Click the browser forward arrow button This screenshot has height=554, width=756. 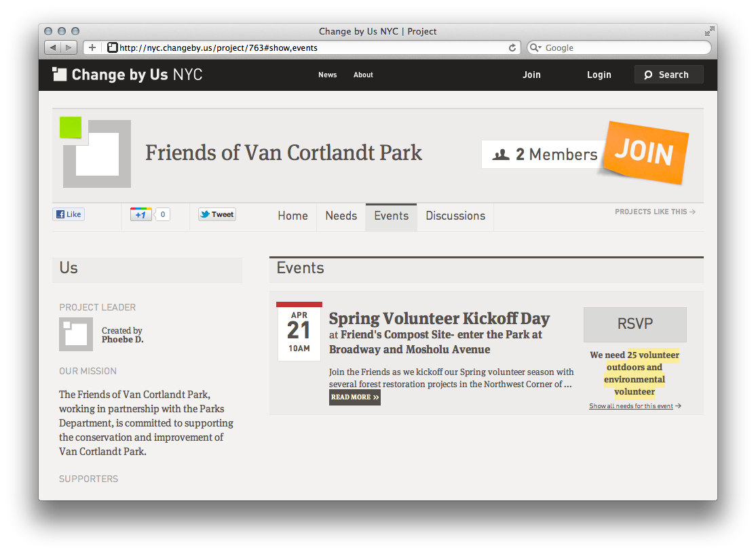click(x=69, y=47)
